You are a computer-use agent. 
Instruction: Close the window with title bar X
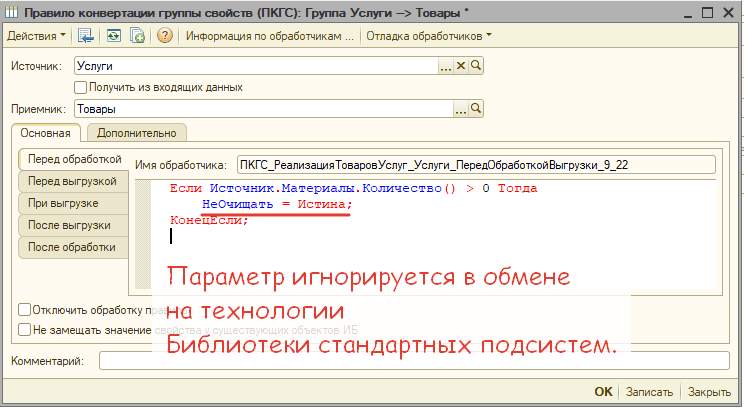(728, 13)
